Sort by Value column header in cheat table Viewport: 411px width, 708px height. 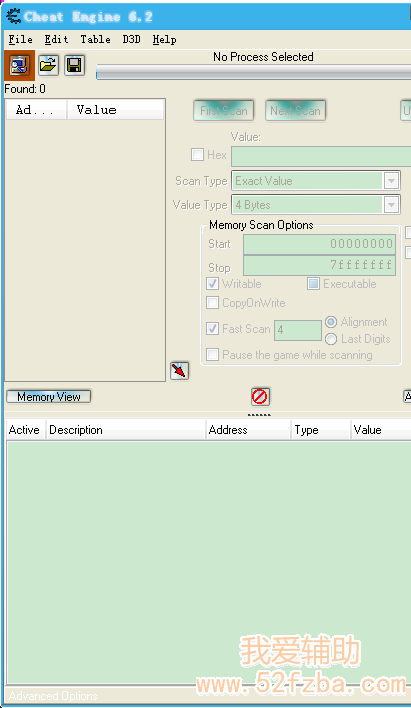click(x=381, y=430)
